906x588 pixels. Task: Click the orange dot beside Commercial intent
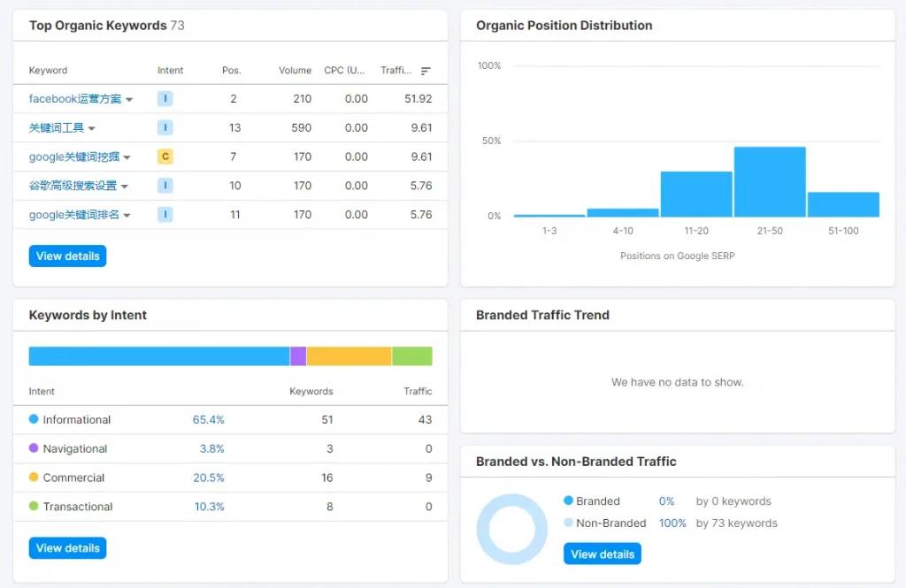[34, 477]
